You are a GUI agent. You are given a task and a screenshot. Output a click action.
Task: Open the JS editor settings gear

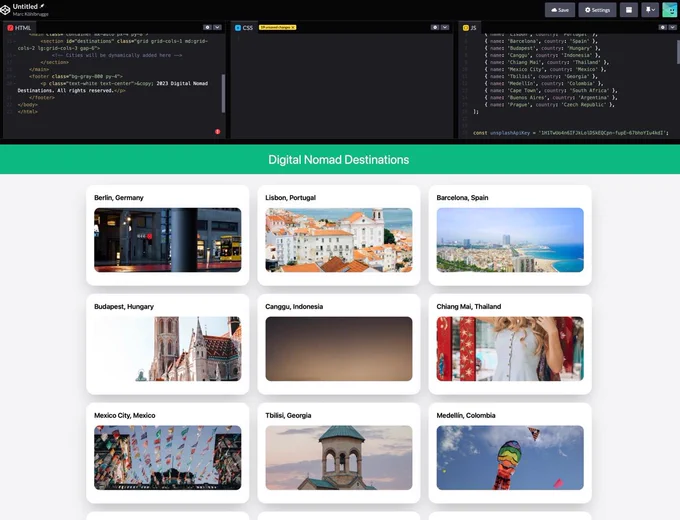tap(662, 27)
